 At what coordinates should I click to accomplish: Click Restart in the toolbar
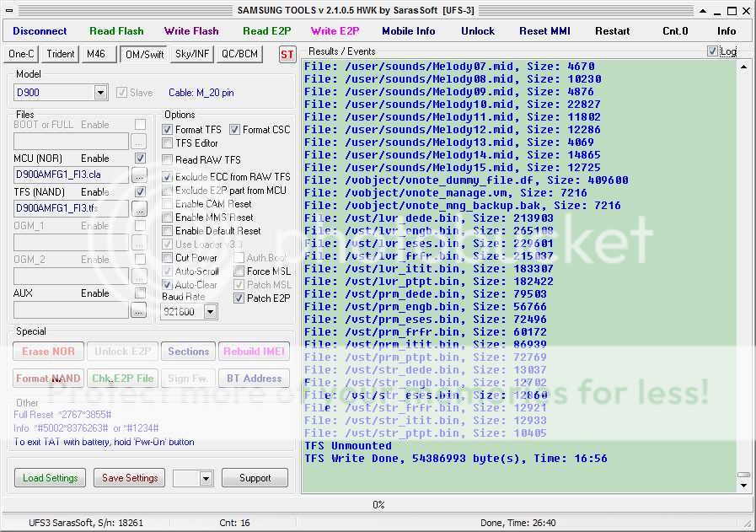click(x=613, y=31)
